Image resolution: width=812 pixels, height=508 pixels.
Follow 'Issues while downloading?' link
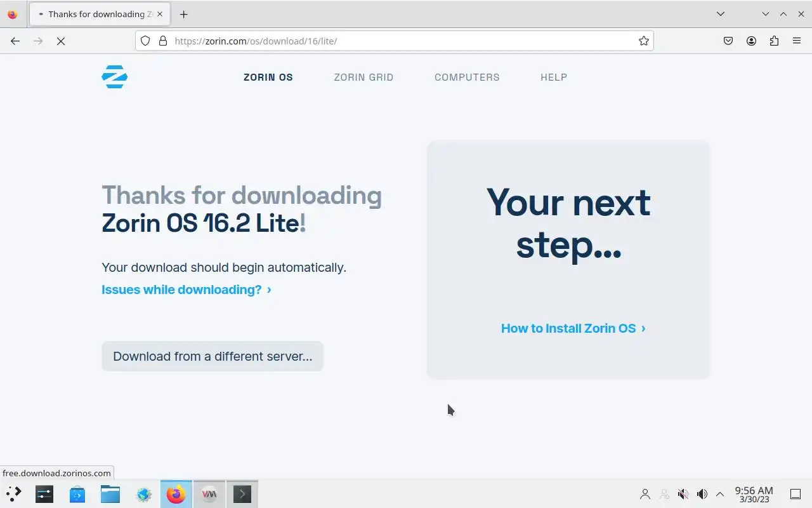(x=187, y=290)
